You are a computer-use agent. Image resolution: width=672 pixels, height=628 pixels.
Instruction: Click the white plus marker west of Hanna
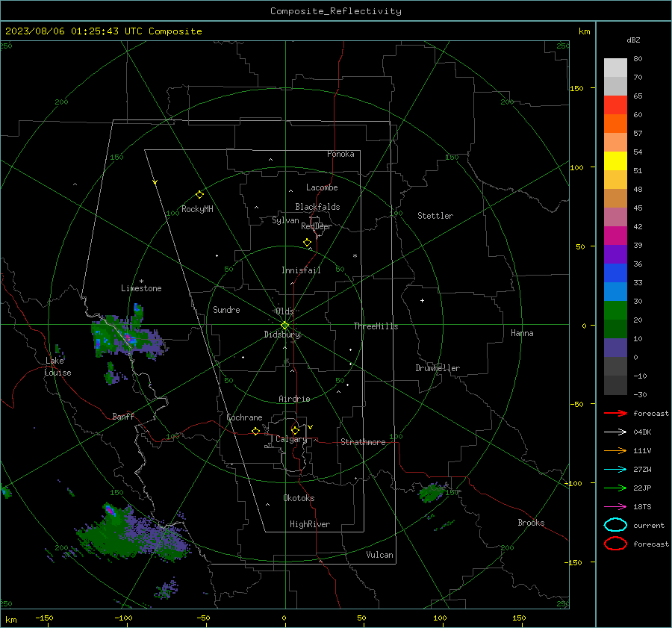point(422,300)
